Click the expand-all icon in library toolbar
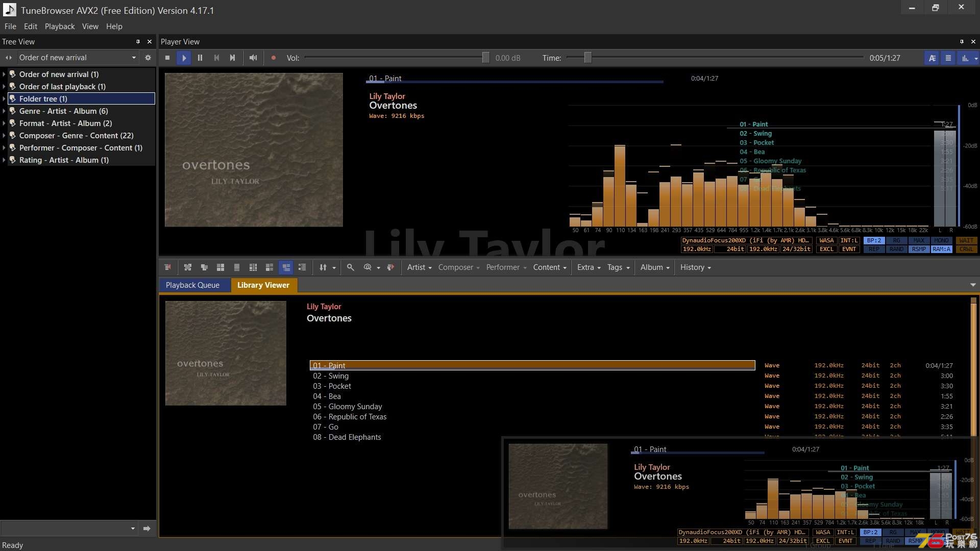 coord(188,267)
